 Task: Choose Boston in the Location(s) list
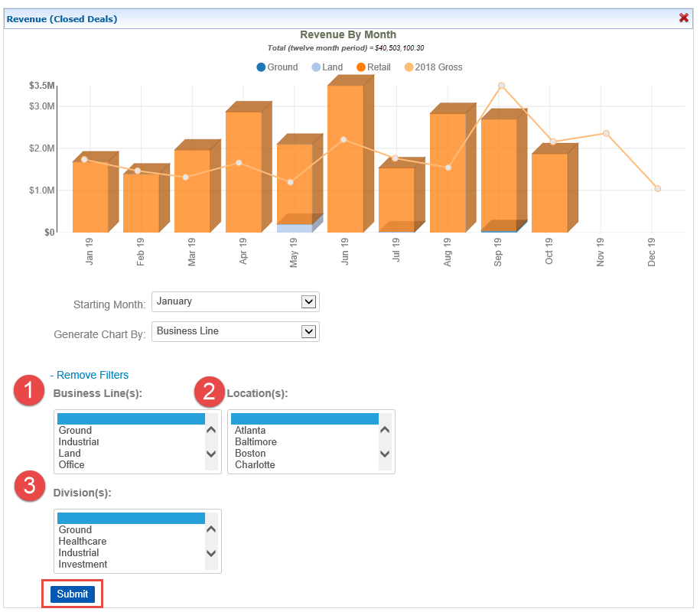(250, 453)
